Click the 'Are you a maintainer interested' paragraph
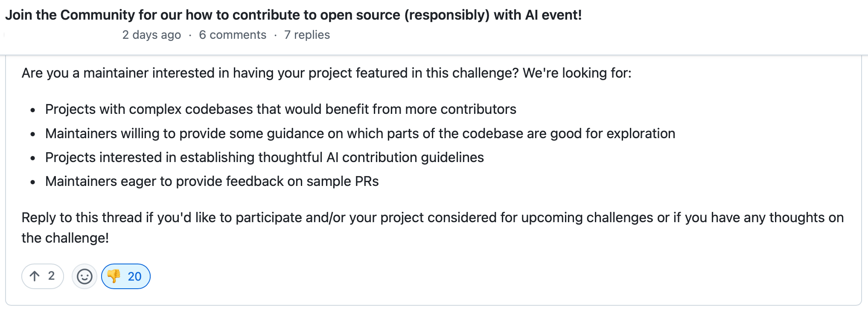868x313 pixels. click(326, 73)
